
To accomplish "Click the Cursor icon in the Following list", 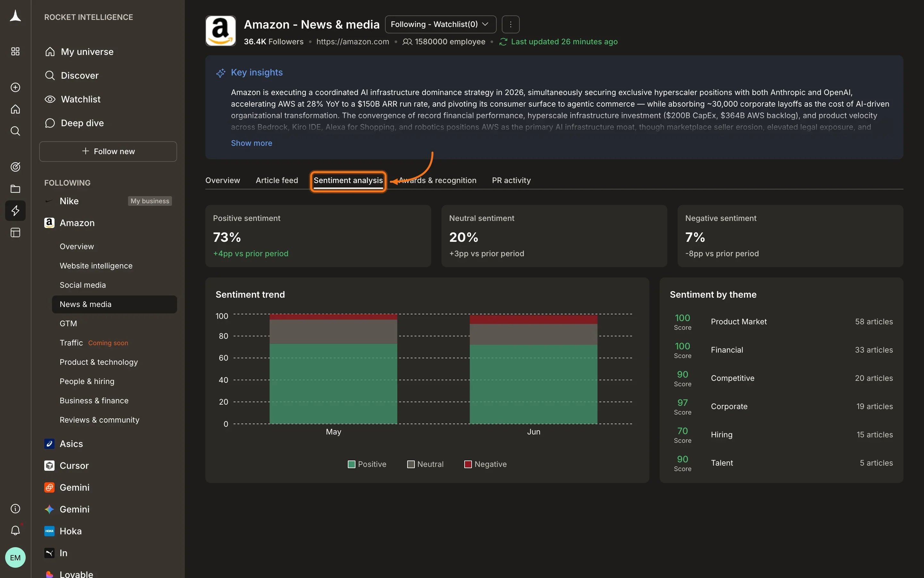I will tap(49, 466).
